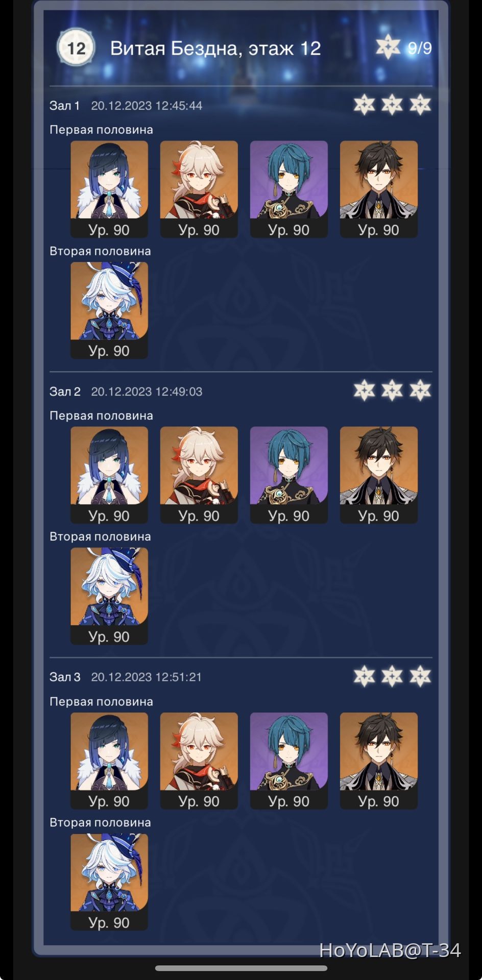Viewport: 482px width, 980px height.
Task: Open Furina portrait in Зал 2 second half
Action: [x=109, y=596]
